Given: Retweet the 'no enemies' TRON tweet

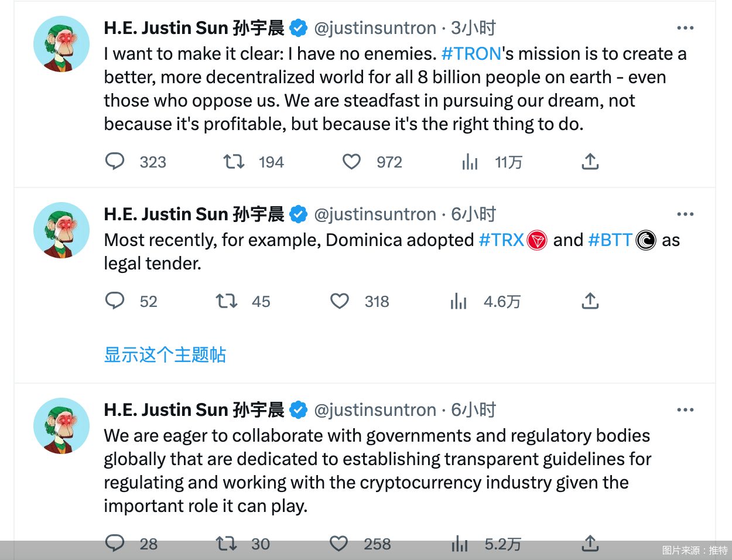Looking at the screenshot, I should tap(234, 161).
